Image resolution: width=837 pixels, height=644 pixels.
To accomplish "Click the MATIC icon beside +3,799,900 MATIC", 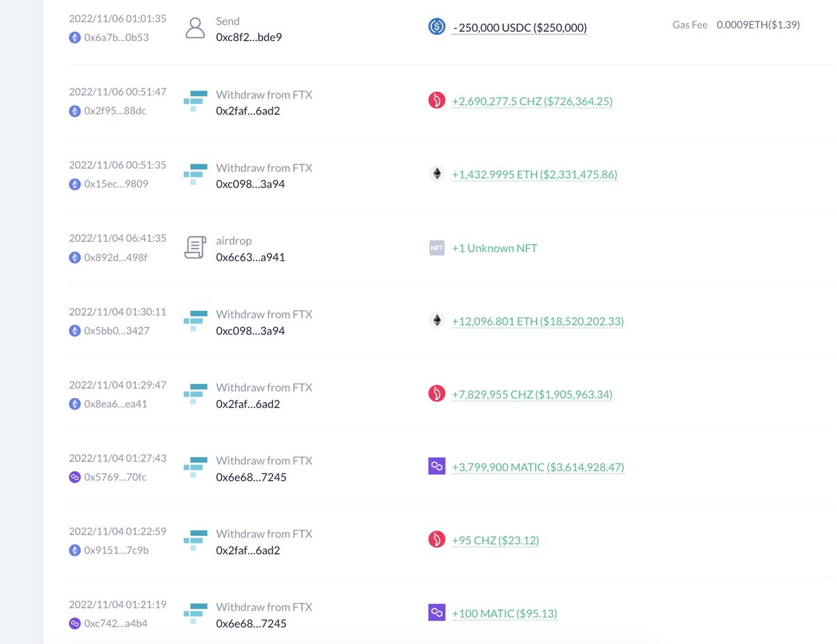I will click(x=437, y=466).
